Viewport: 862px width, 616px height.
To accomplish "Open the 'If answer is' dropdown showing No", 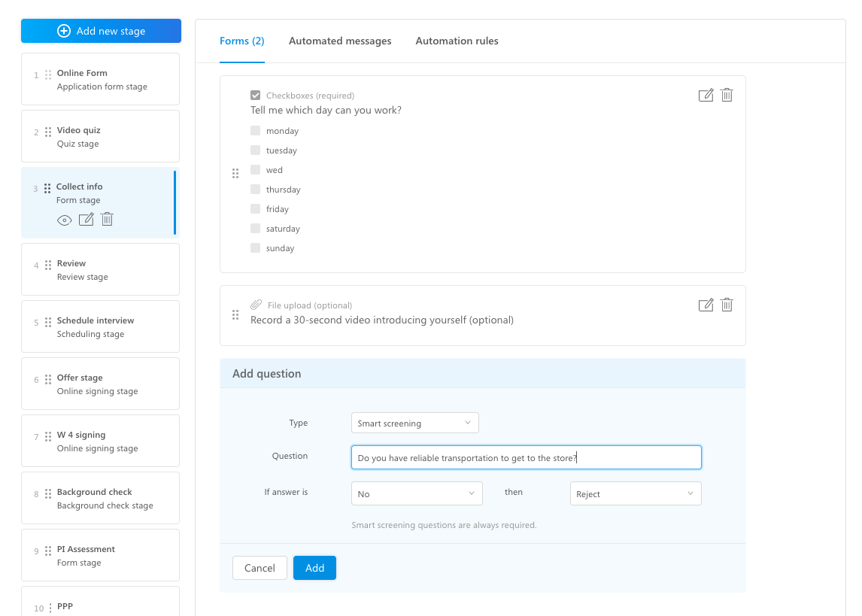I will 417,493.
